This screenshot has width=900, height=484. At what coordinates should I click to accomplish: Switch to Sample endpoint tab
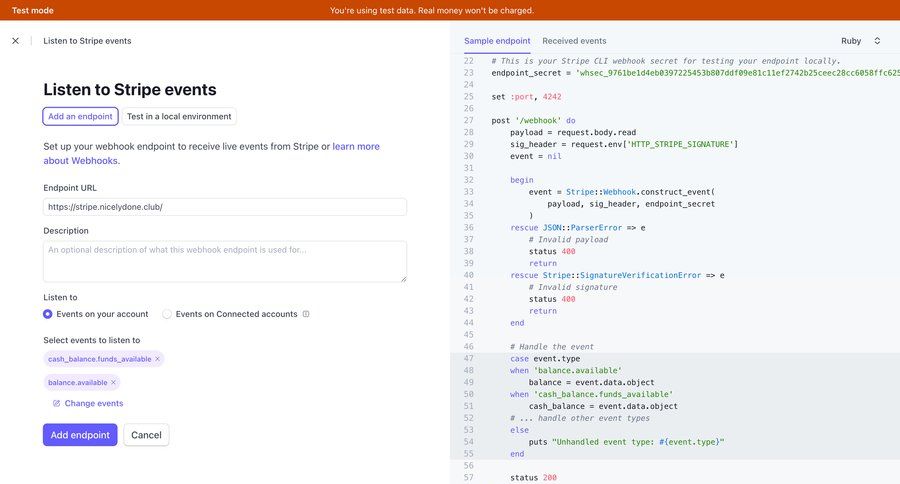(x=497, y=41)
